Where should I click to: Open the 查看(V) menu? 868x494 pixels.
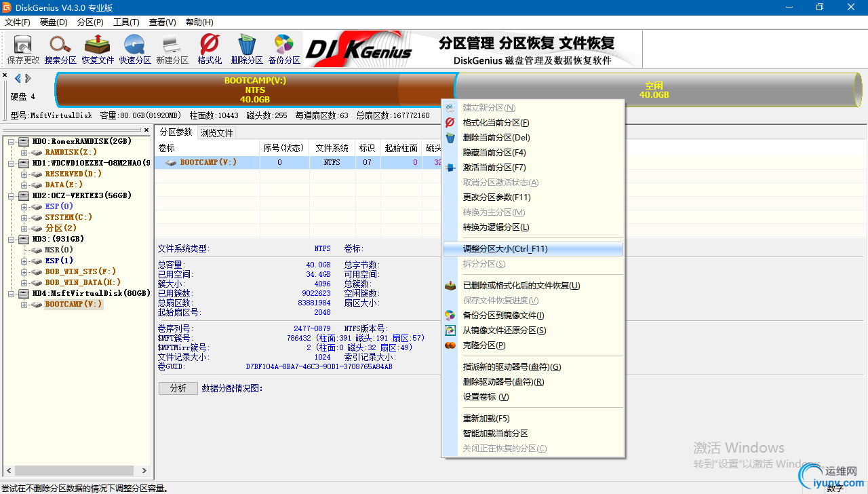tap(162, 22)
